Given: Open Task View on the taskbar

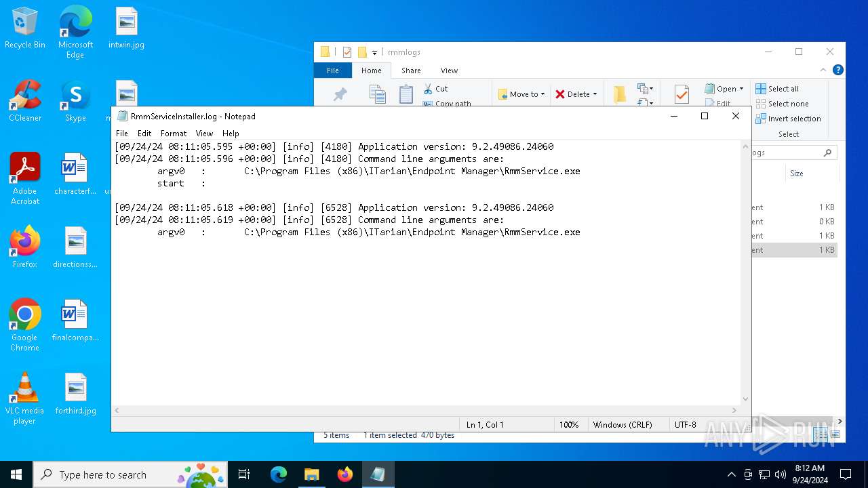Looking at the screenshot, I should 244,474.
